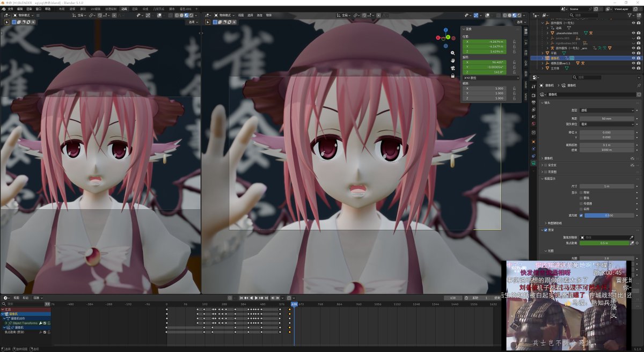Toggle render camera icon of cube row
644x352 pixels.
639,68
